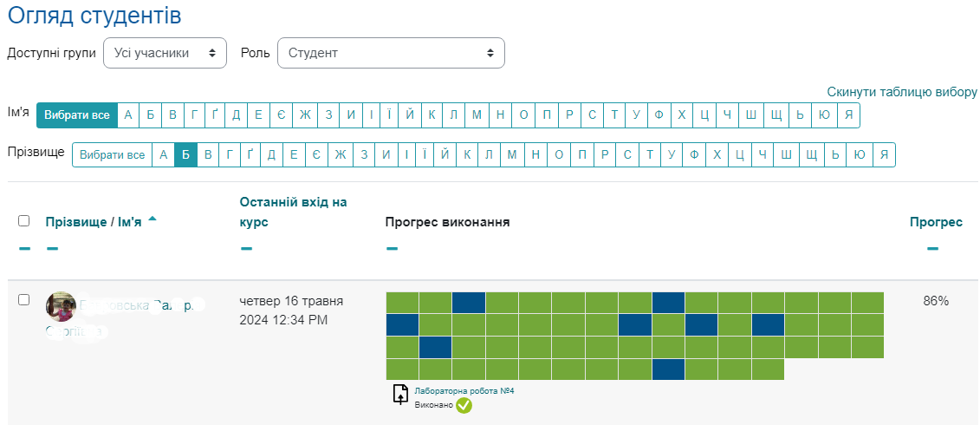Sort table by Останній вхід на курс

(x=293, y=212)
